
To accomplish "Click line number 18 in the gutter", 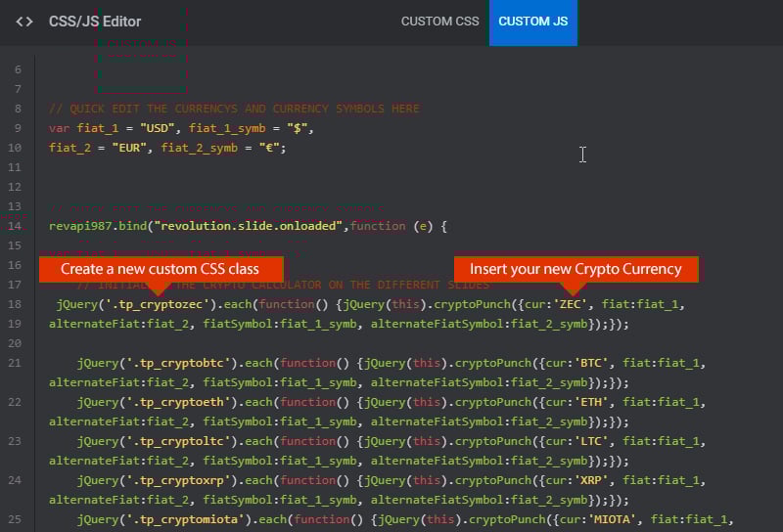I will coord(15,304).
